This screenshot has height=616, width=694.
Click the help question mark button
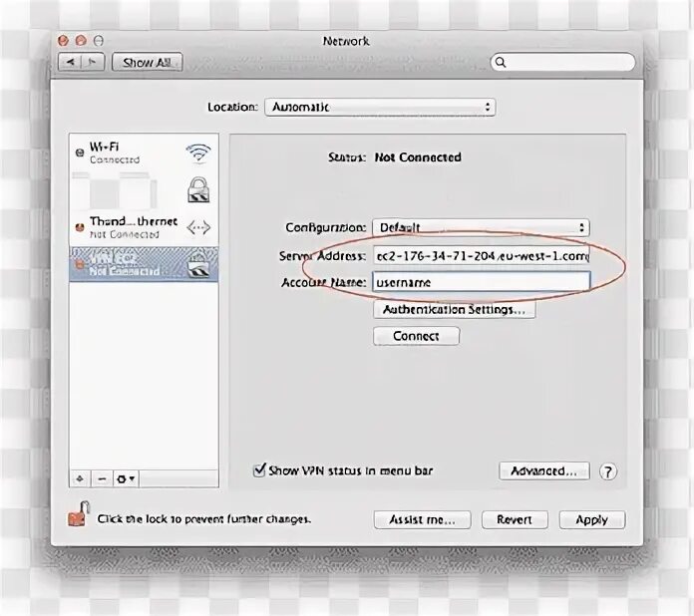[x=608, y=471]
